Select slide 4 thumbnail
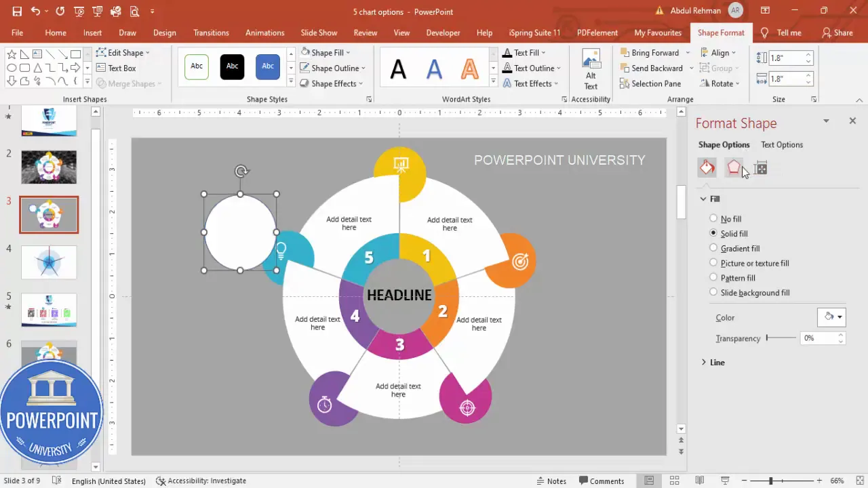This screenshot has width=868, height=488. pyautogui.click(x=49, y=262)
